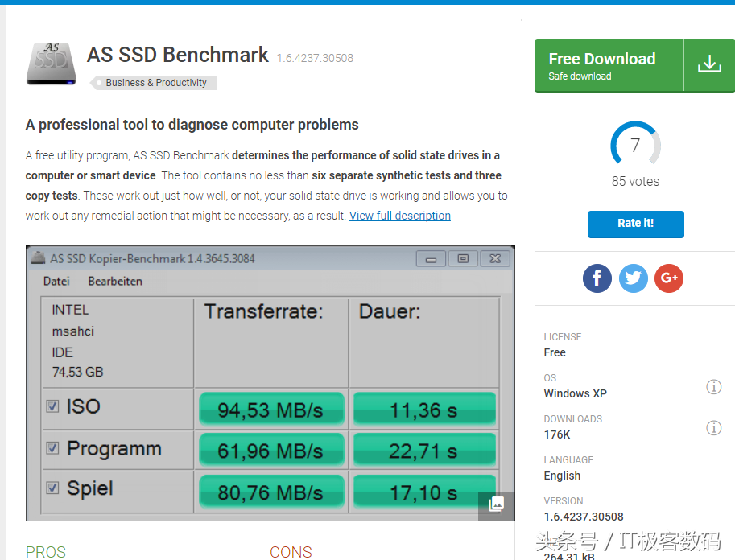735x560 pixels.
Task: Click the Programm transfer rate 61,96 MB/s bar
Action: tap(271, 451)
